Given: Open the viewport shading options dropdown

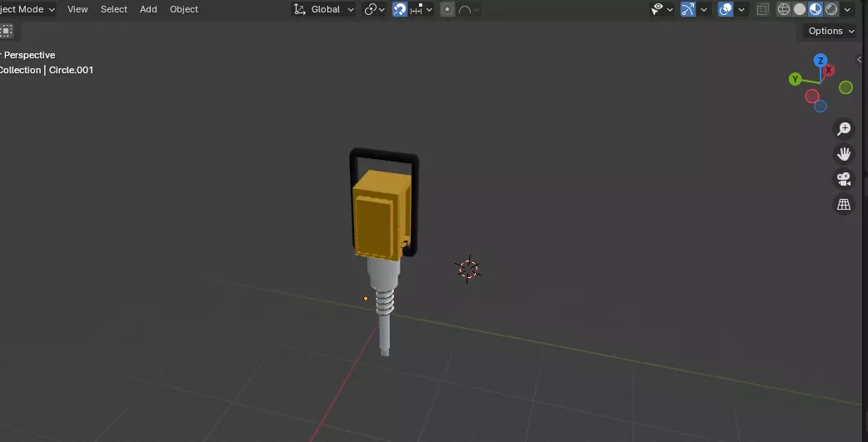Looking at the screenshot, I should (x=847, y=9).
